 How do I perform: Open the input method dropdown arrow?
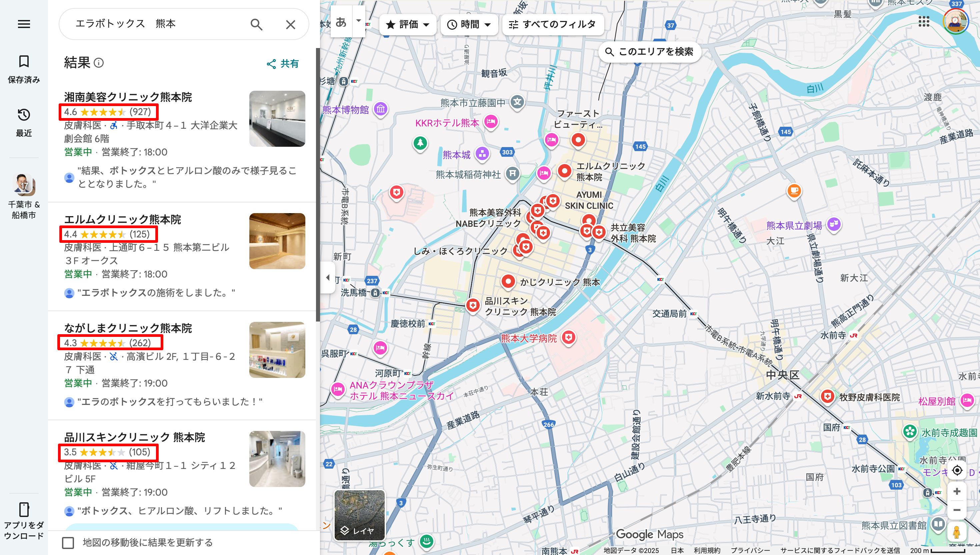pos(358,21)
